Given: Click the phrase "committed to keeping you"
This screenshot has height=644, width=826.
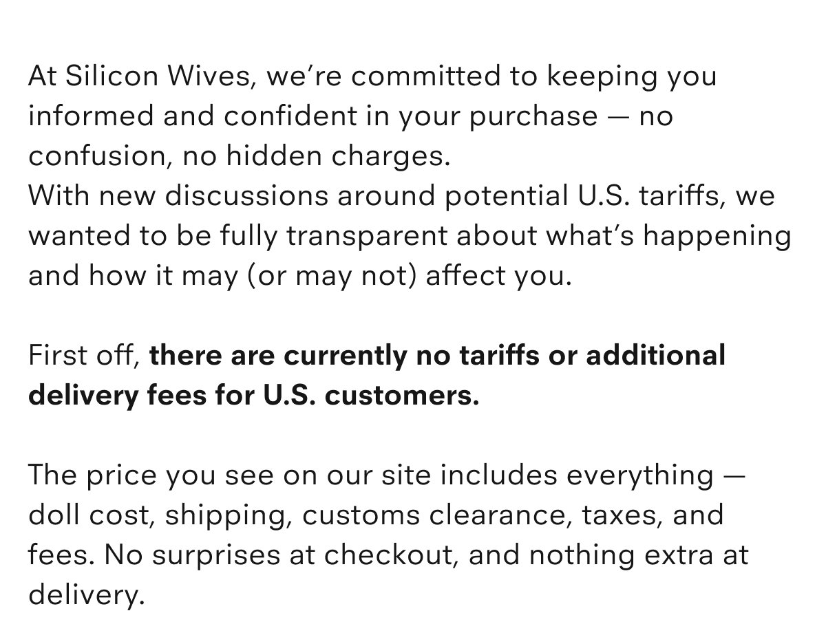Looking at the screenshot, I should click(535, 77).
